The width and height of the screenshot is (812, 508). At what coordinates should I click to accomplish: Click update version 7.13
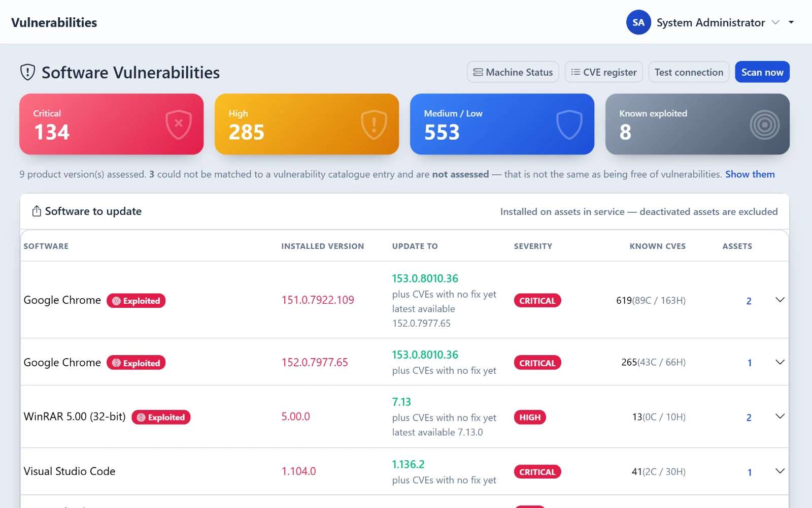coord(401,402)
